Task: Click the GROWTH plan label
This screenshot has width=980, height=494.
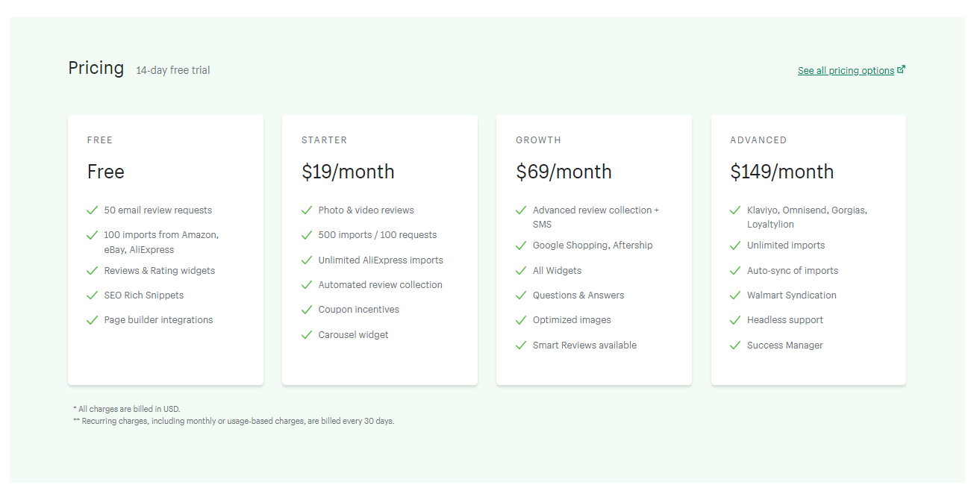Action: (538, 140)
